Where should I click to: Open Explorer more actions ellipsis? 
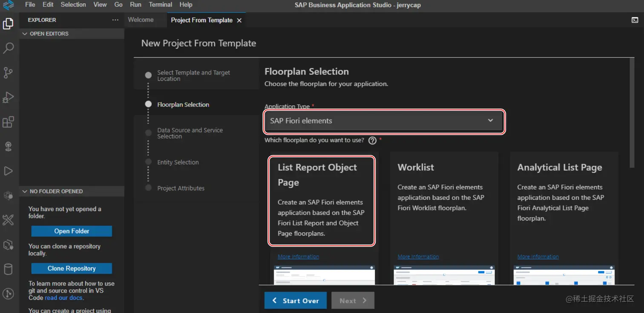115,20
